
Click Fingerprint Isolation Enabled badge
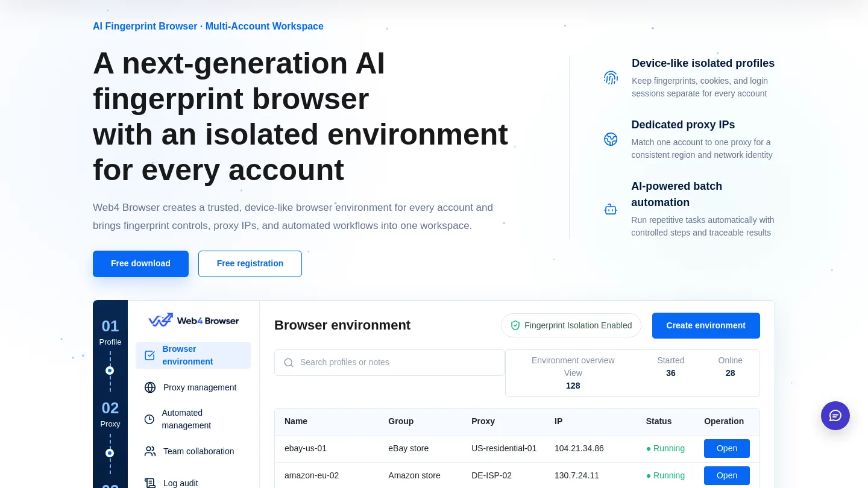pyautogui.click(x=571, y=325)
